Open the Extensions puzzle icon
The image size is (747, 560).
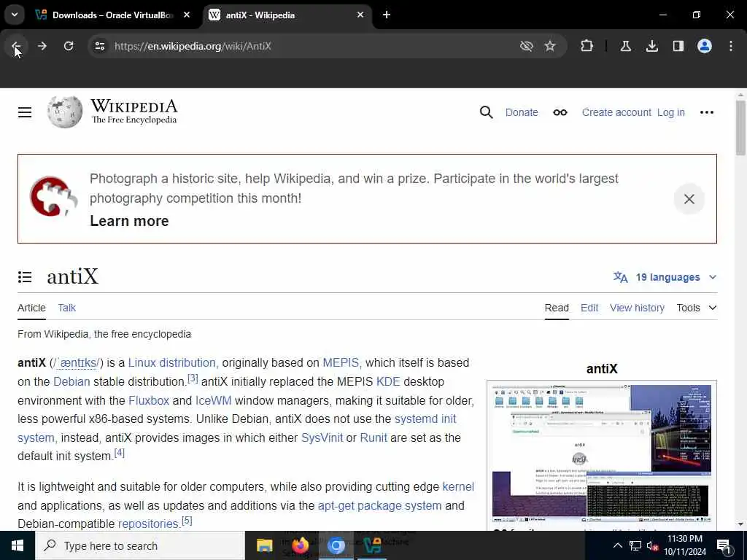pyautogui.click(x=587, y=46)
